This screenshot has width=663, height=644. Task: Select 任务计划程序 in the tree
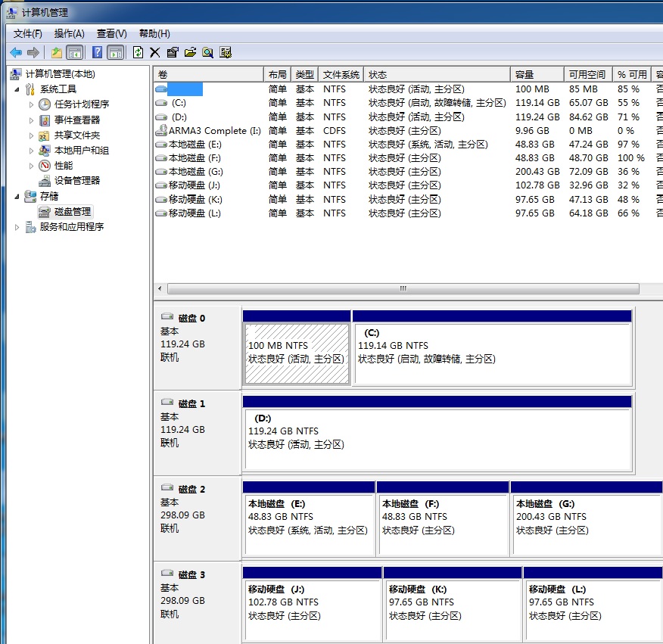pyautogui.click(x=82, y=104)
